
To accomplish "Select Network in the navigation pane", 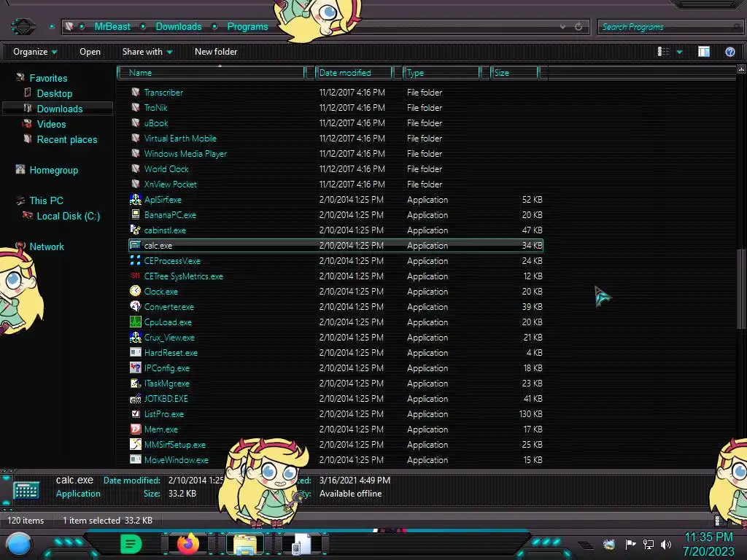I will [47, 246].
